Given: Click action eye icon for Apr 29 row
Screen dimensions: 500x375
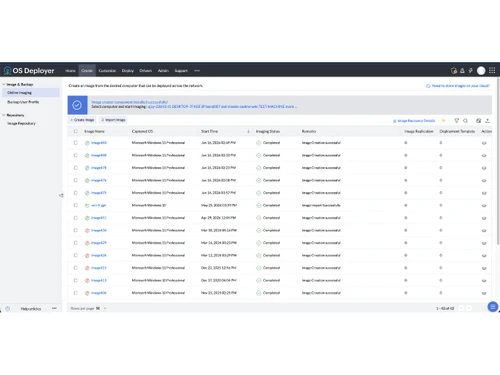Looking at the screenshot, I should 484,218.
